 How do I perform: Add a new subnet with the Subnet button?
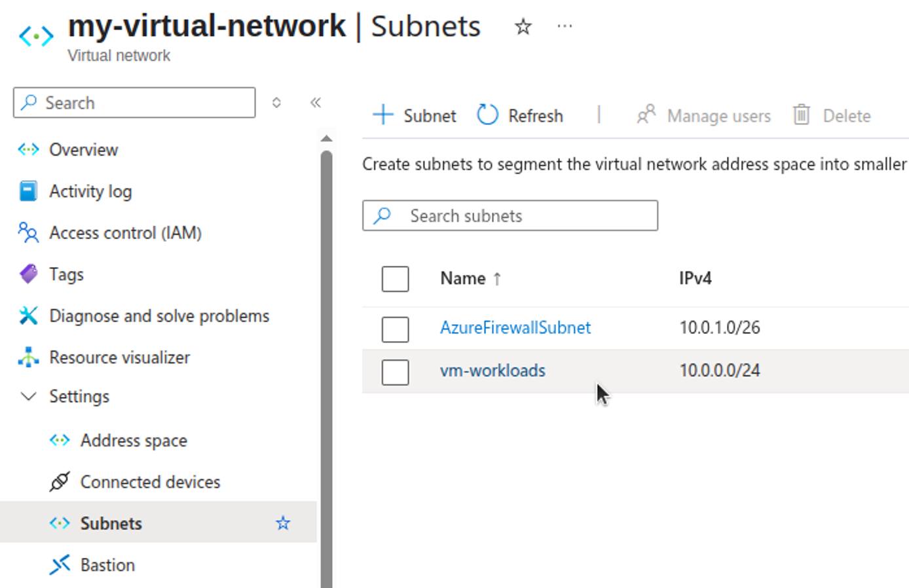(x=414, y=115)
